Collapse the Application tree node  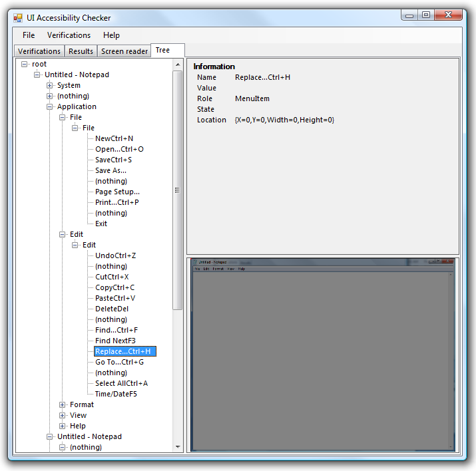click(x=50, y=107)
